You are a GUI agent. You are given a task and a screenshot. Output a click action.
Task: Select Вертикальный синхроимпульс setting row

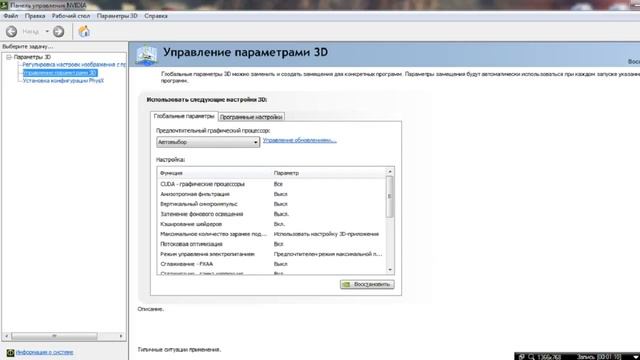point(271,204)
